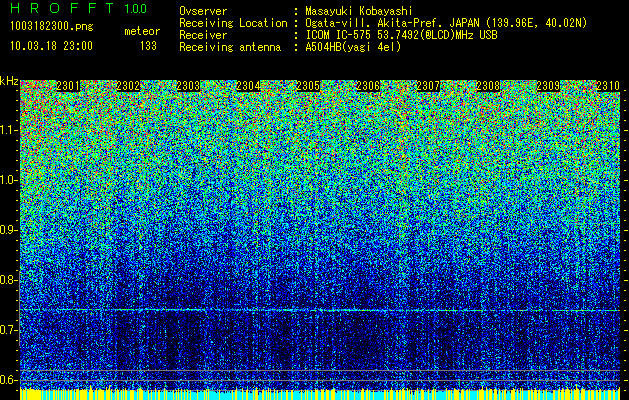629x400 pixels.
Task: Click the ICOM IC-575 receiver text
Action: tap(401, 35)
